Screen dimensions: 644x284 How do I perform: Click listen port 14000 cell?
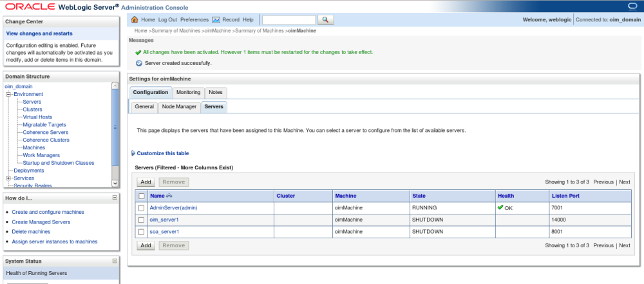click(x=590, y=220)
